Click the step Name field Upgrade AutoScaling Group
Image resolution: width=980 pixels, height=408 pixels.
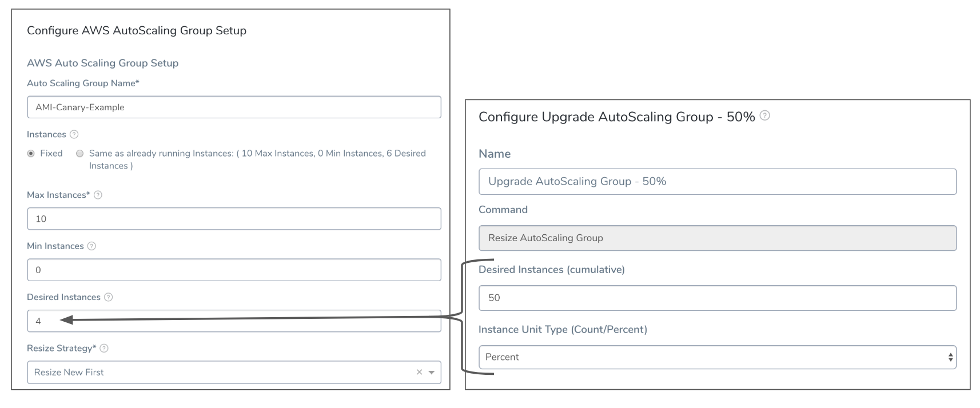pos(717,181)
